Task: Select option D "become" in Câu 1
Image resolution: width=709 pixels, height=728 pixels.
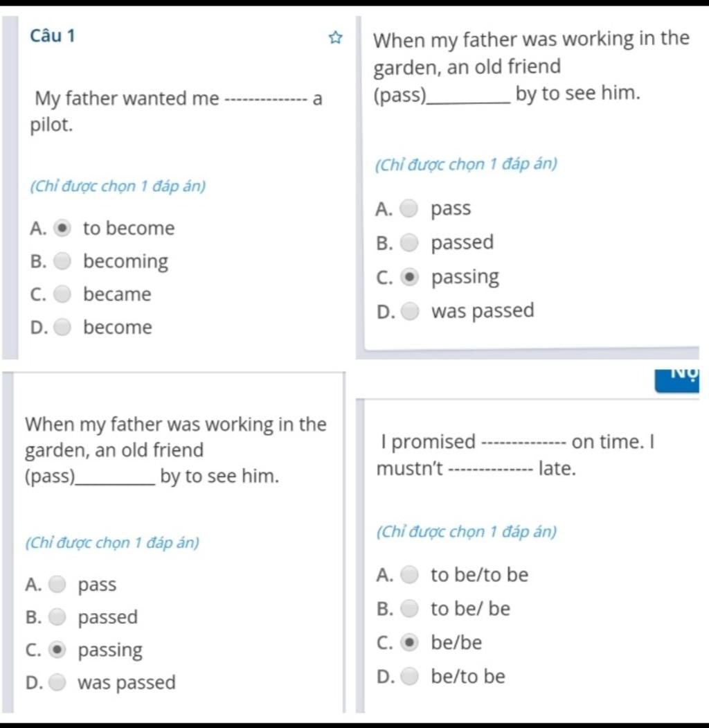Action: click(x=62, y=327)
